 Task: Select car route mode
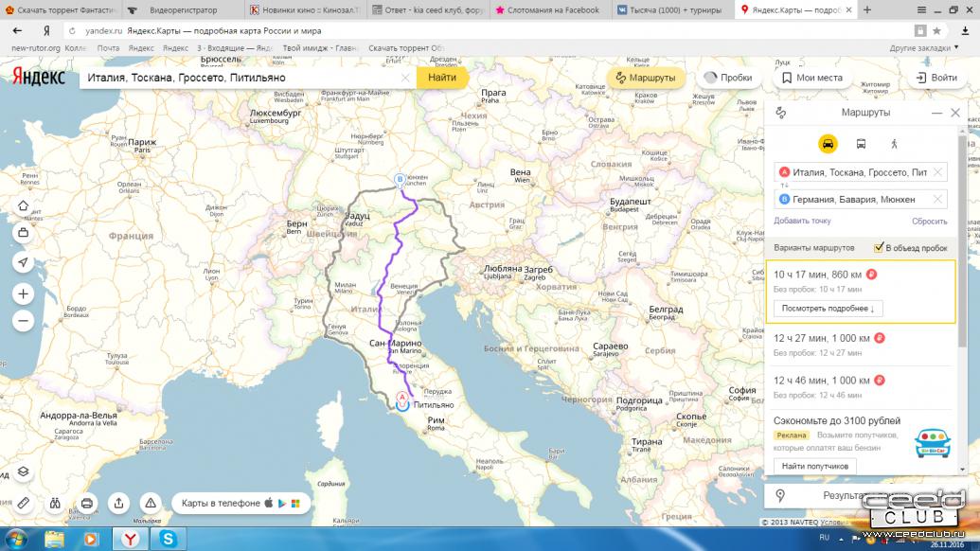[828, 144]
